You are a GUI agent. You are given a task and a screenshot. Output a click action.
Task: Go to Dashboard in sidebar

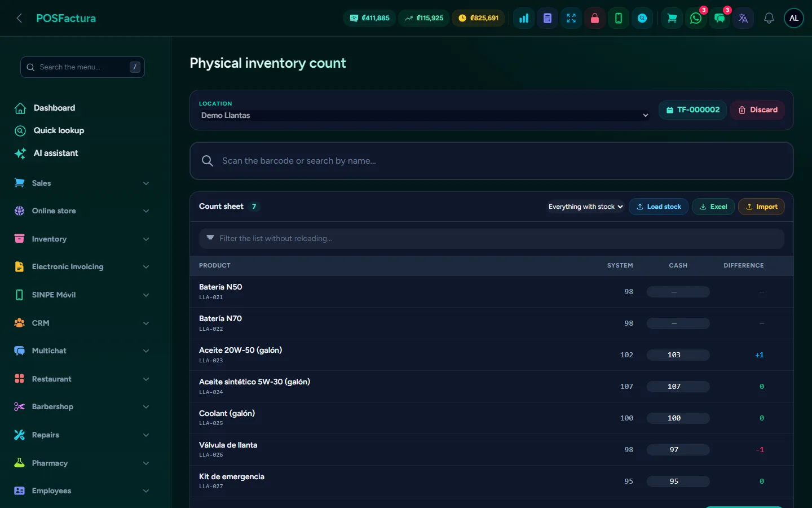pos(54,108)
